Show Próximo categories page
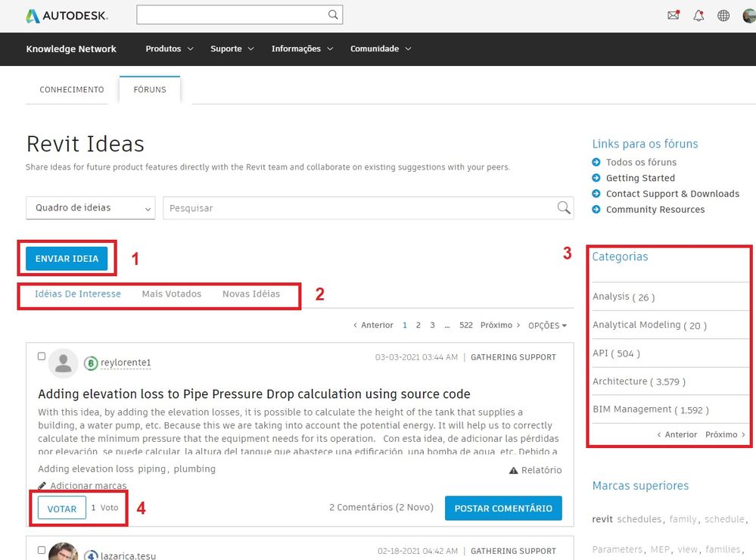Image resolution: width=756 pixels, height=560 pixels. pyautogui.click(x=725, y=434)
